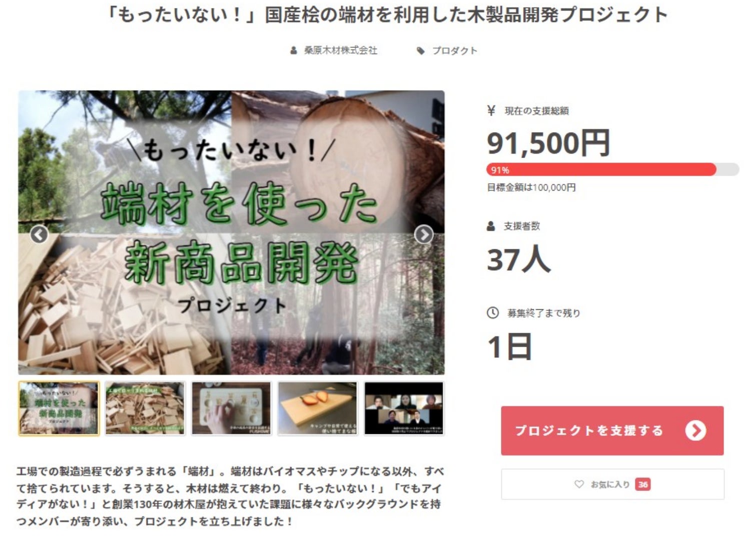Click the yen icon next to 現在の支援総額
This screenshot has height=536, width=756.
coord(491,111)
